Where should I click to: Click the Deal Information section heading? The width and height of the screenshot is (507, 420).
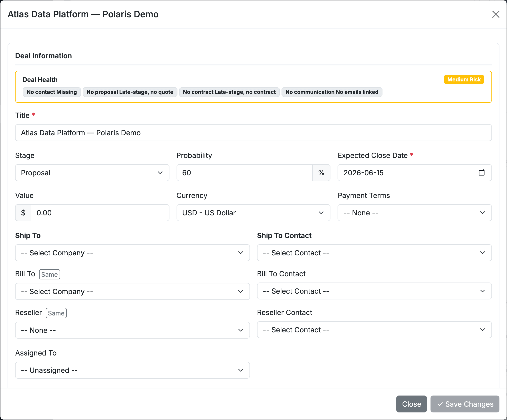(43, 56)
